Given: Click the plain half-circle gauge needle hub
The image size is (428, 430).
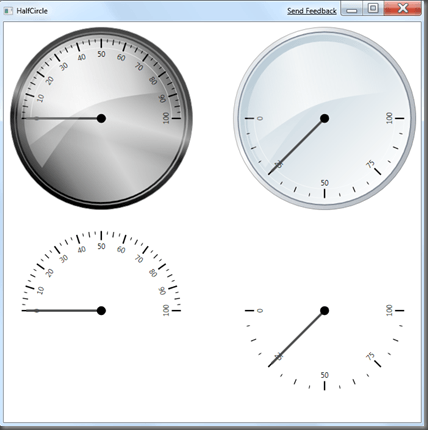Looking at the screenshot, I should click(x=101, y=311).
